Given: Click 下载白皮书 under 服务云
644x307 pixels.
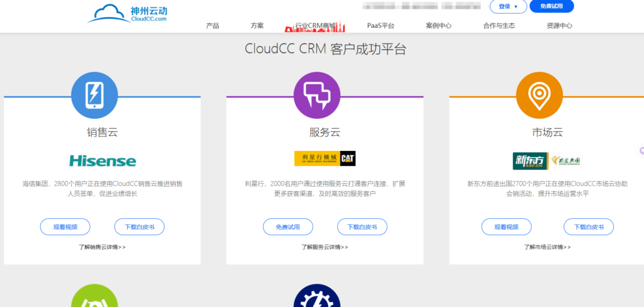Looking at the screenshot, I should pyautogui.click(x=362, y=227).
